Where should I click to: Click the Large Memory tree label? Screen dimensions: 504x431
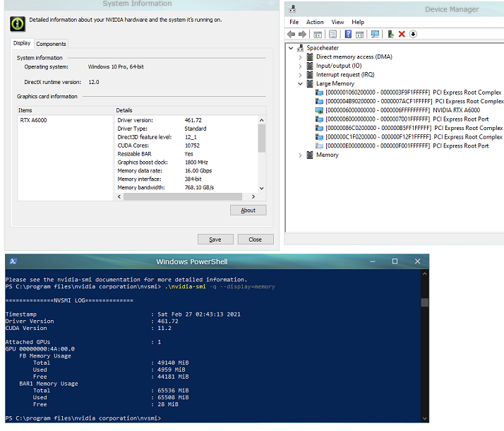tap(335, 83)
